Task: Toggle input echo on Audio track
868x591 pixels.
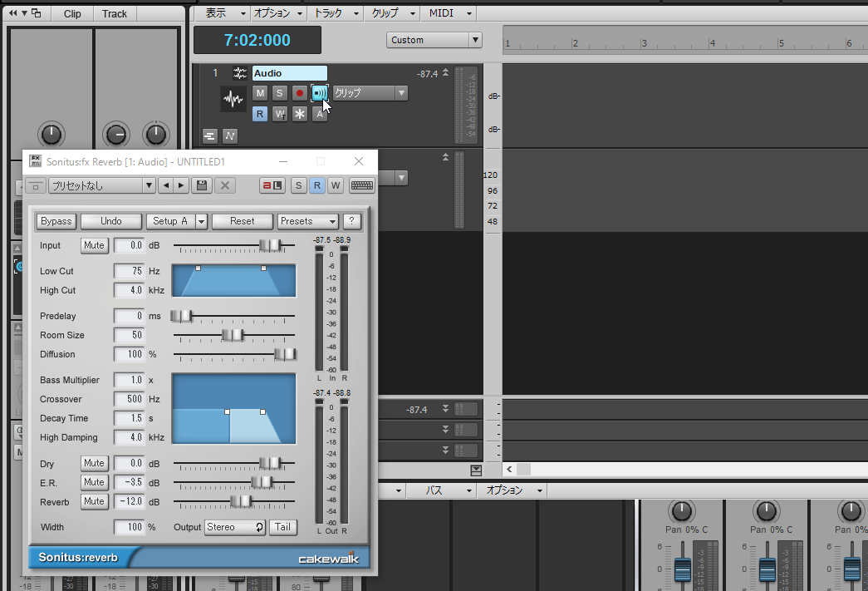Action: pyautogui.click(x=320, y=93)
